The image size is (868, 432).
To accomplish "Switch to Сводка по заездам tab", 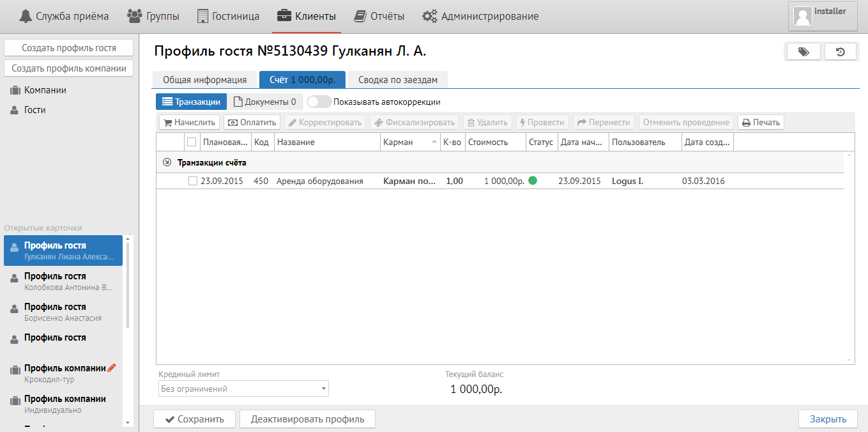I will (397, 80).
